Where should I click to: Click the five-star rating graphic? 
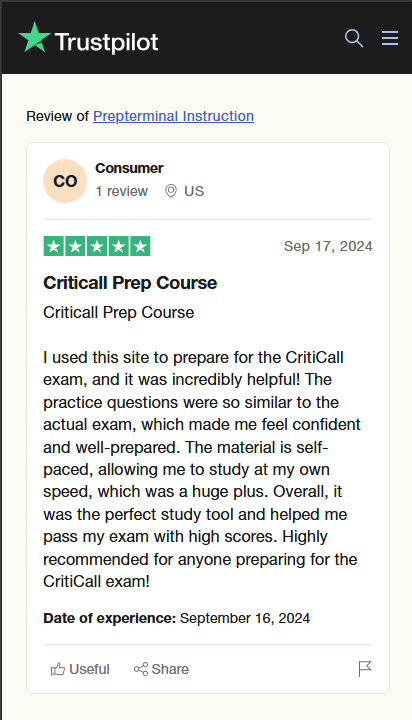[97, 246]
